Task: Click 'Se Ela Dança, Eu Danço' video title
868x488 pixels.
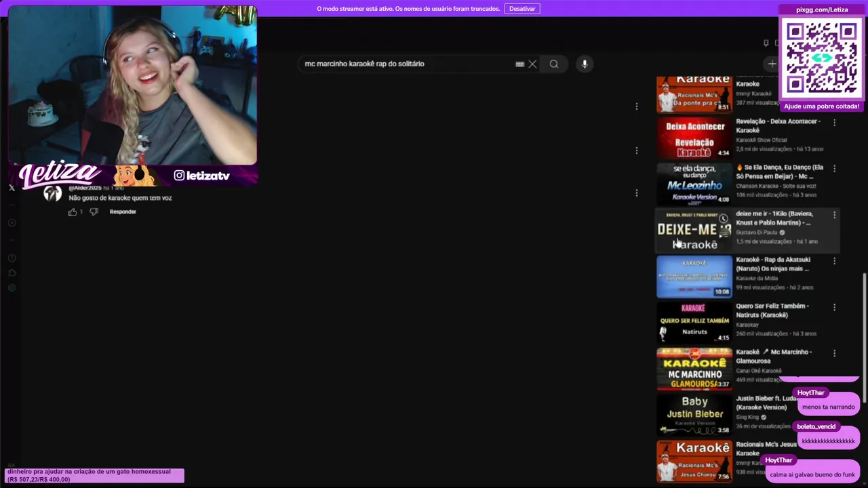Action: (780, 171)
